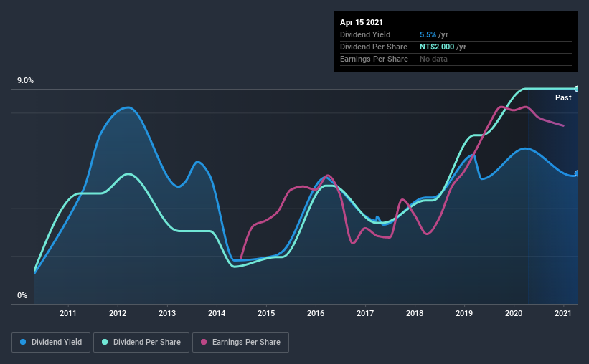Click the 2011 x-axis label
Image resolution: width=589 pixels, height=364 pixels.
click(68, 313)
